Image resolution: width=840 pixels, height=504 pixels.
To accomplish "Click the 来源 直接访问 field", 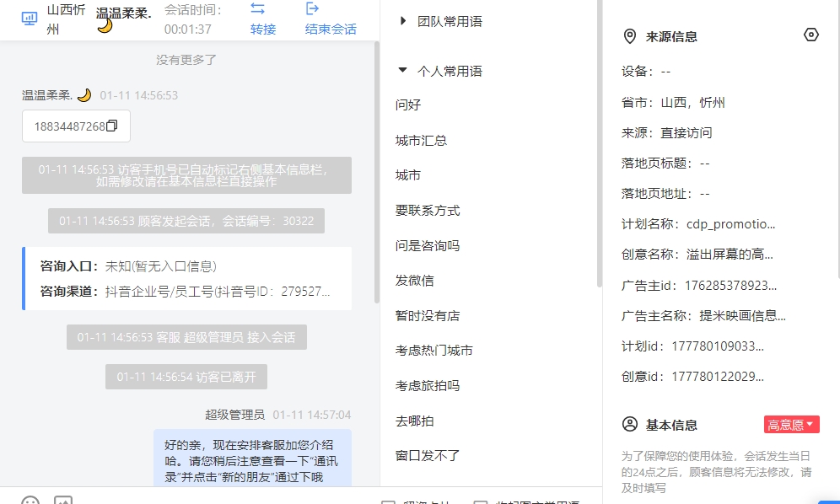I will (667, 133).
